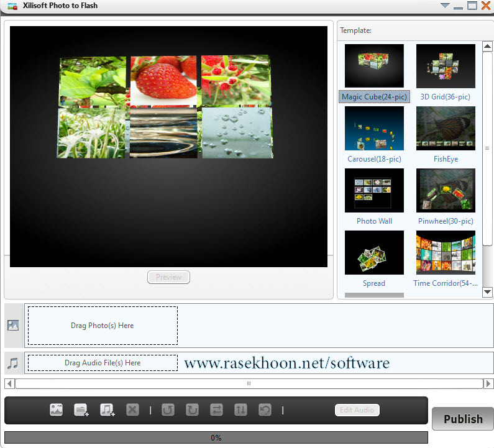Viewport: 494px width, 448px height.
Task: Click the Preview button
Action: pos(168,277)
